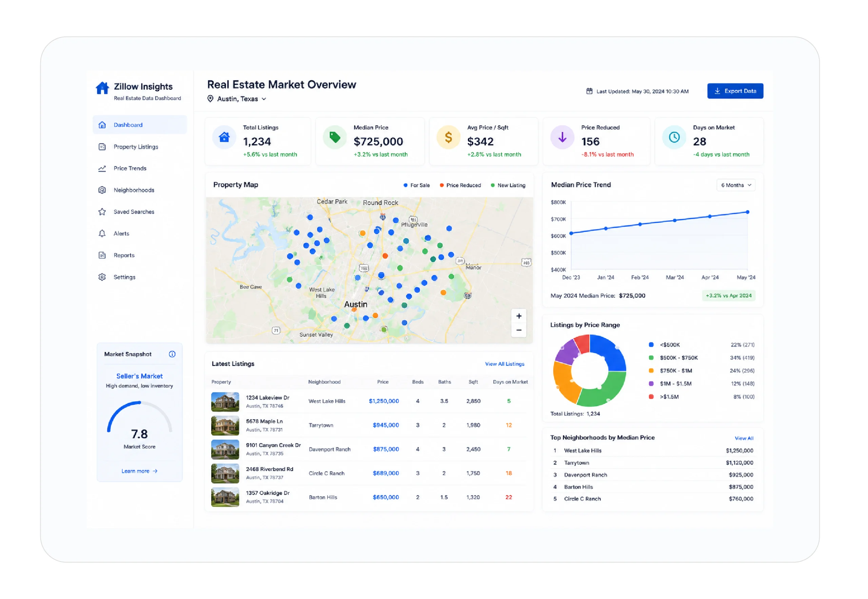Screen dimensions: 868x599
Task: Click the Property Listings sidebar icon
Action: pos(102,147)
